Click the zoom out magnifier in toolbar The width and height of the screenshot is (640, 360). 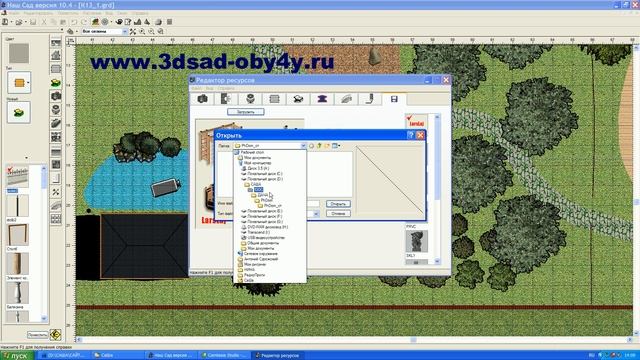click(151, 31)
